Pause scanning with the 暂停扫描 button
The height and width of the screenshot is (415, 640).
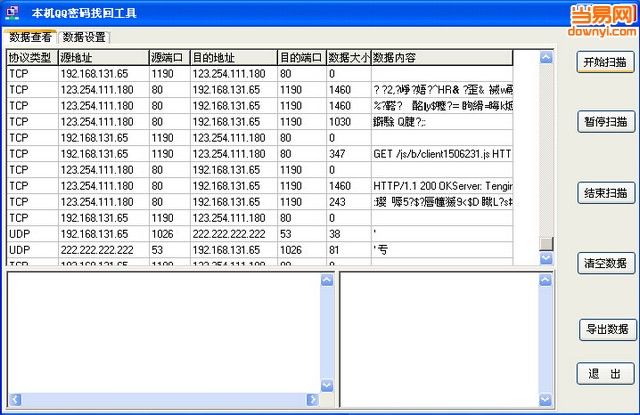606,122
